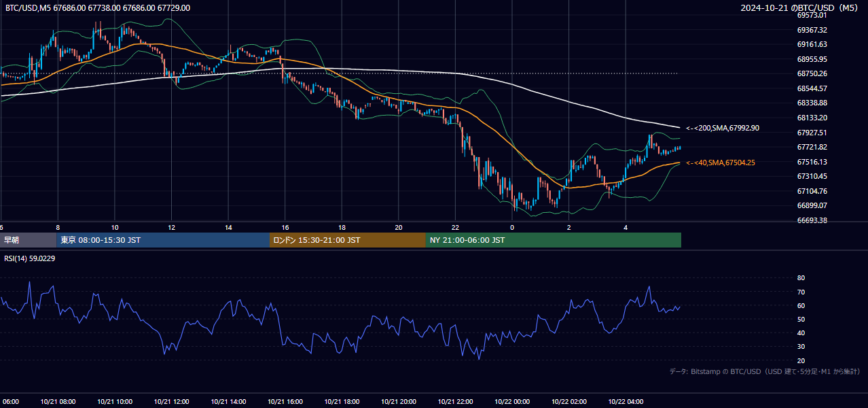
Task: Click the 69161.63 price axis label
Action: [812, 44]
